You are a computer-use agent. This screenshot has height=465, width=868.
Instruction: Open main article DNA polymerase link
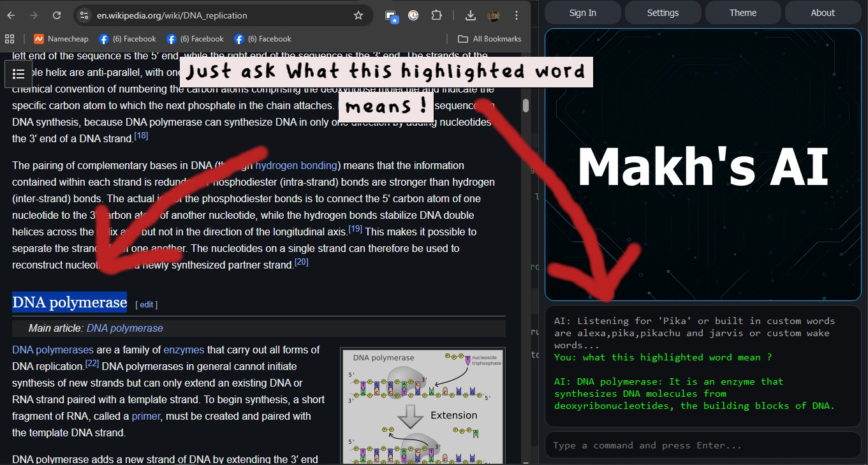coord(125,328)
